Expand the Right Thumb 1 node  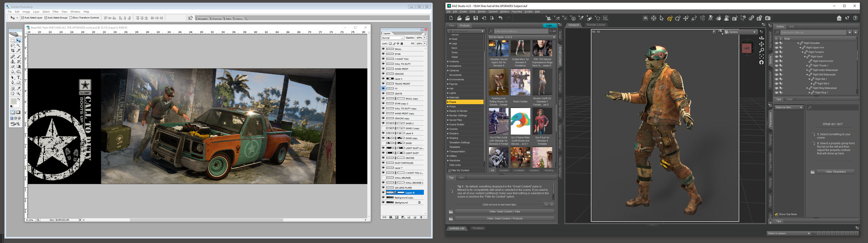coord(807,66)
